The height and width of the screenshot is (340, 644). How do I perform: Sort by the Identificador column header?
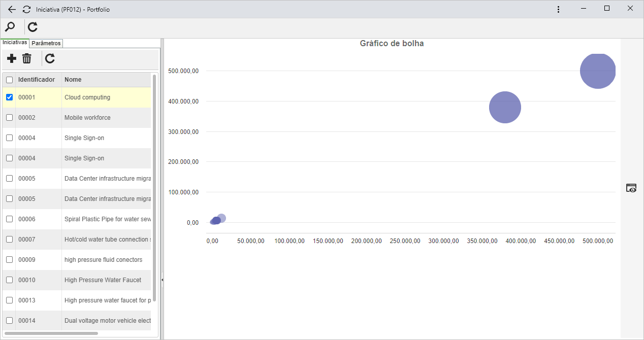click(37, 80)
